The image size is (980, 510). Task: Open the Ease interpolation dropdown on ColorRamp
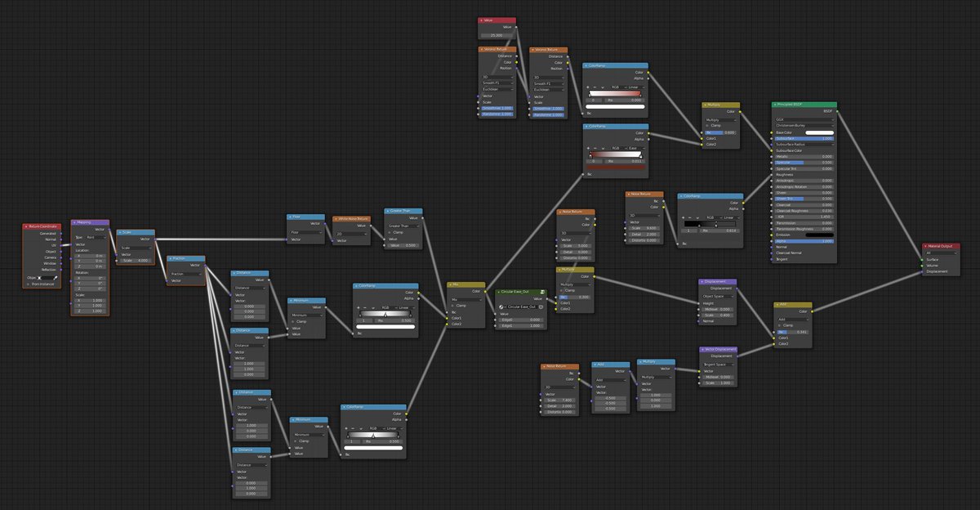click(x=636, y=148)
